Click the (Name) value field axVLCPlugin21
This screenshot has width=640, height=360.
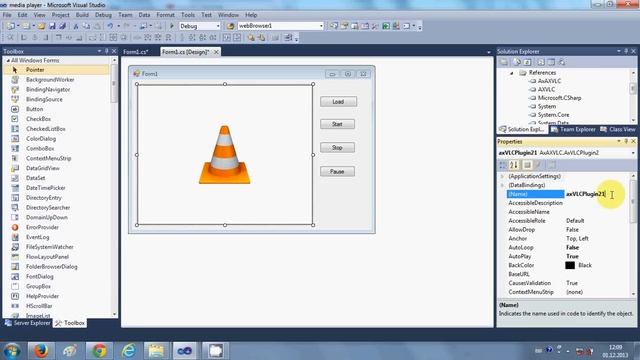[x=598, y=194]
